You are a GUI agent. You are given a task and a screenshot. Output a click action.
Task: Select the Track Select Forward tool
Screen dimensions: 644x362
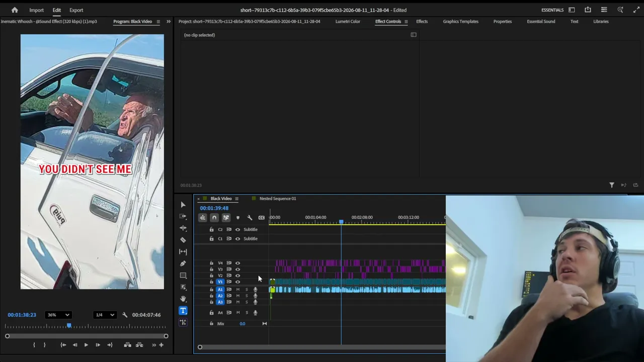183,216
